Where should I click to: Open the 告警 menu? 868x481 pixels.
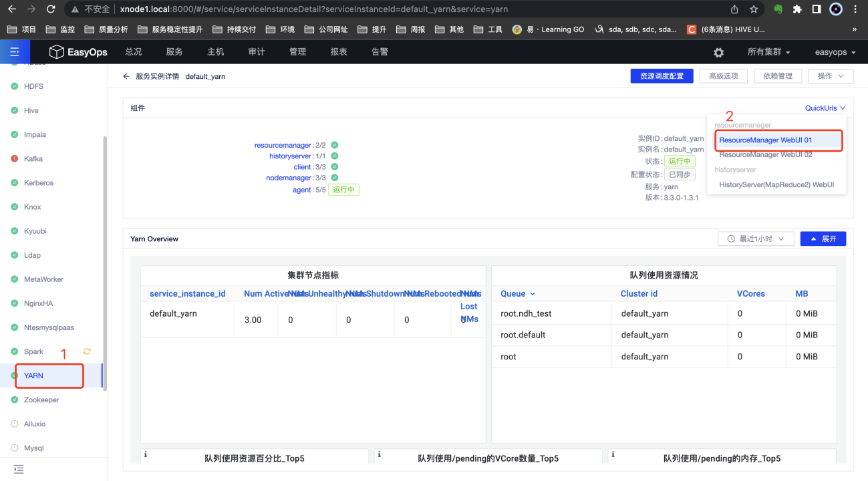pos(380,52)
